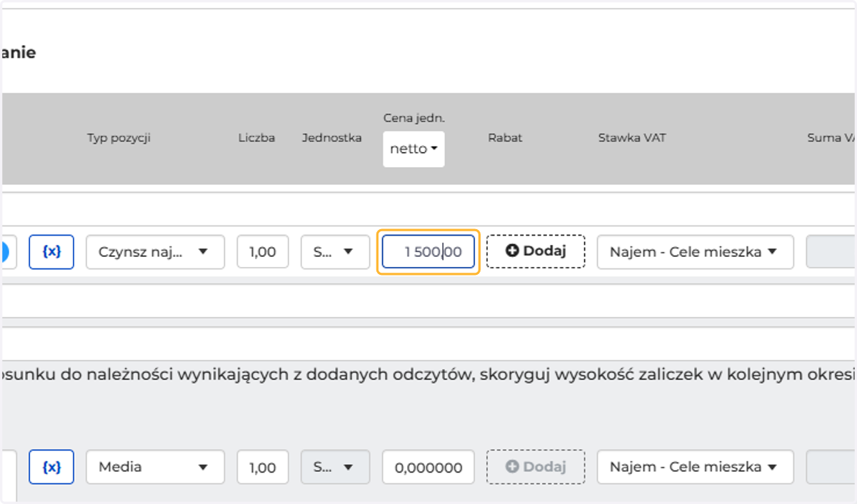Open the Media position type dropdown
The image size is (857, 504).
pyautogui.click(x=155, y=467)
